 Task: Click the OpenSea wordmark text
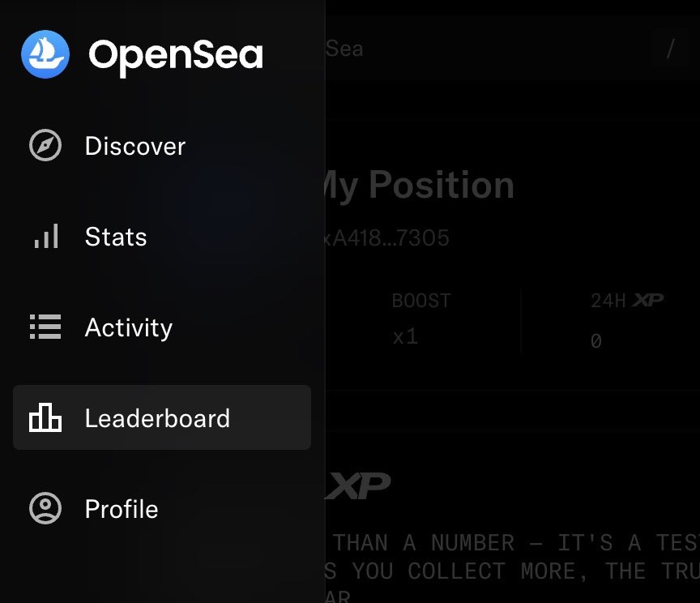176,55
